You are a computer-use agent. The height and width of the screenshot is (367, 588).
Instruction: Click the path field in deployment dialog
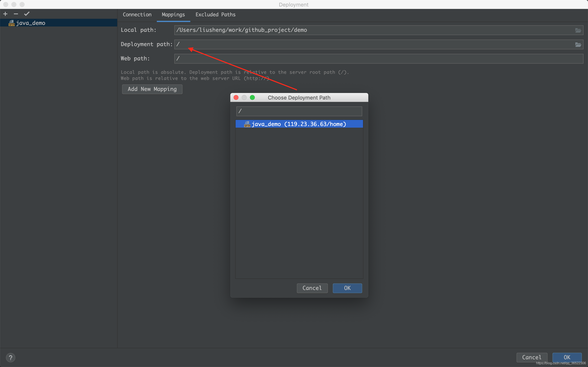click(299, 111)
